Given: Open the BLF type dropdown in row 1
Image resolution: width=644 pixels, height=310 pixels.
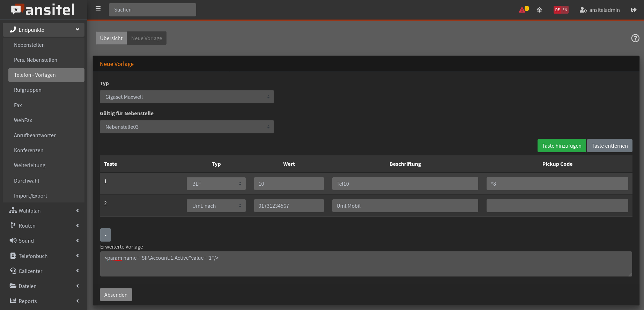Looking at the screenshot, I should point(216,184).
